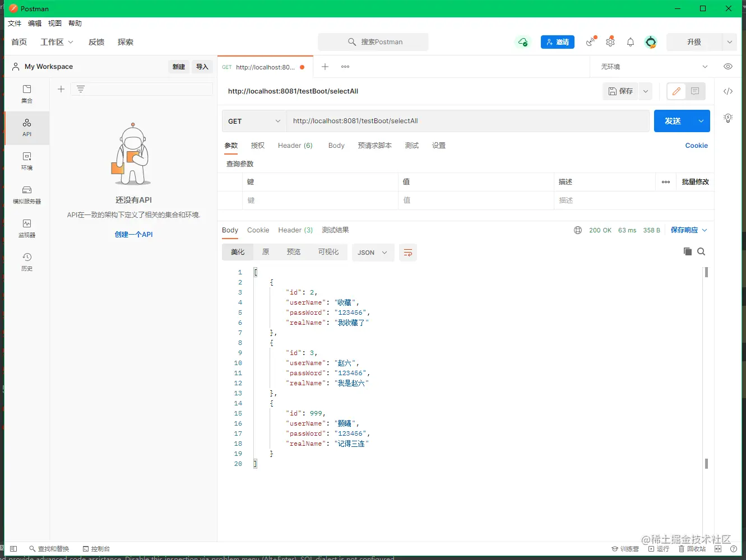Image resolution: width=746 pixels, height=560 pixels.
Task: Switch to the 测试结果 tab
Action: pyautogui.click(x=335, y=230)
